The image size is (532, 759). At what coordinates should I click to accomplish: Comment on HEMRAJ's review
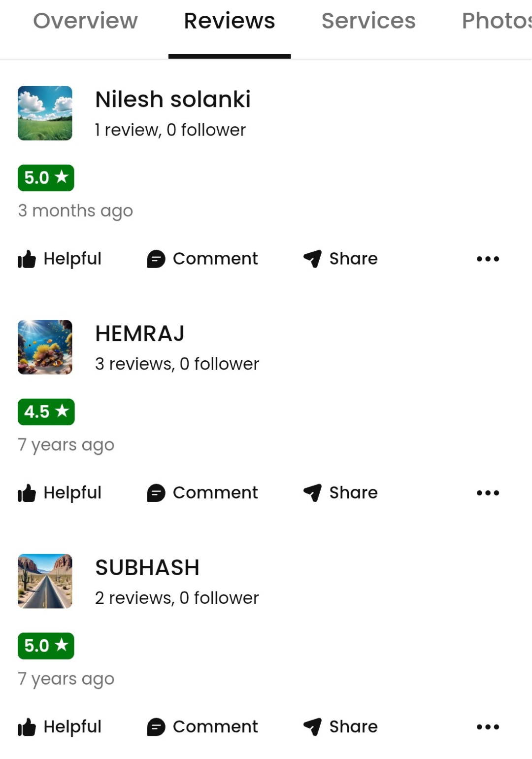[202, 493]
